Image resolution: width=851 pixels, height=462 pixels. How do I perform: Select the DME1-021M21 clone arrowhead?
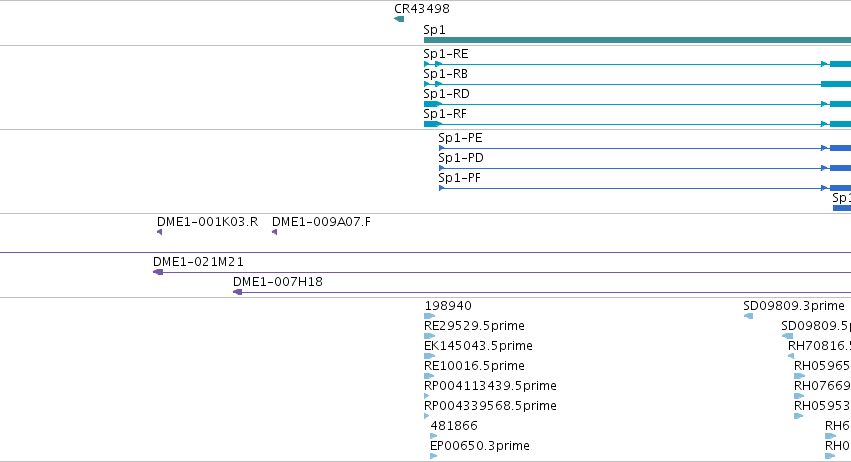158,272
